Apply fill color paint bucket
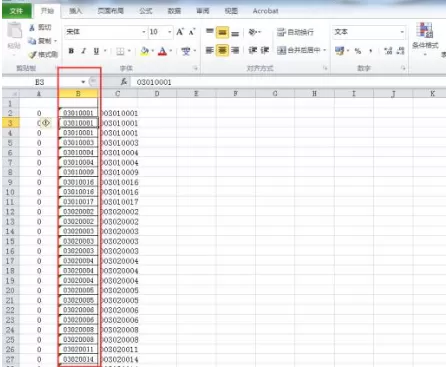Screen dimensions: 446x367 145,51
